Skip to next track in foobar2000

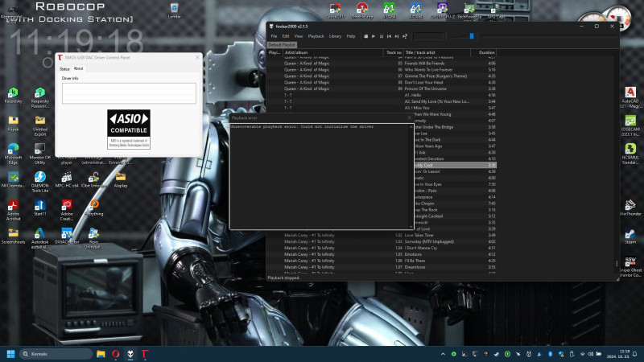pos(397,36)
